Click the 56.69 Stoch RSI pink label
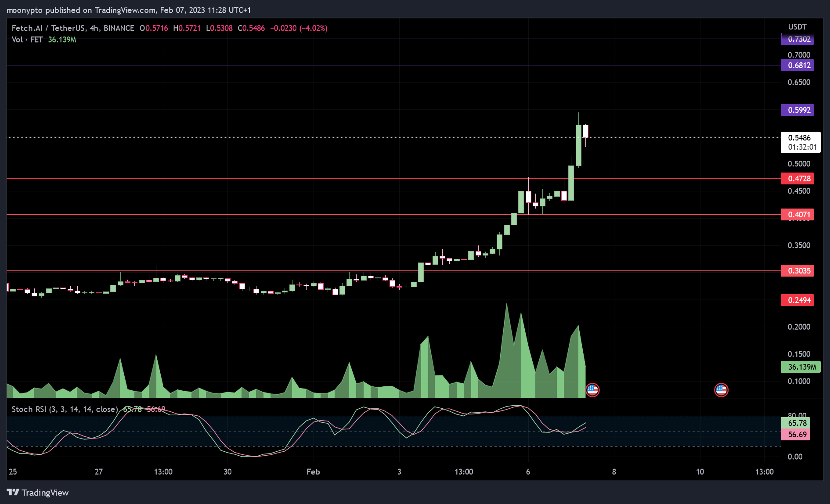The image size is (830, 504). pyautogui.click(x=796, y=435)
